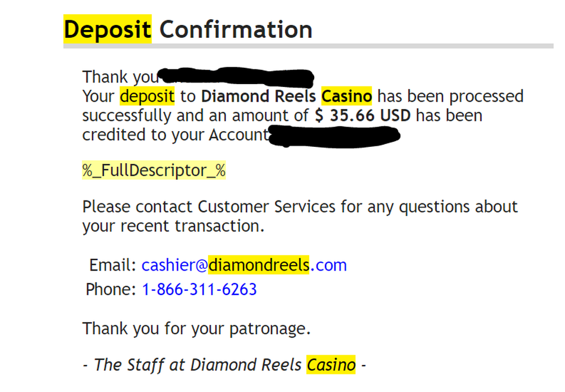
Task: Click the "Phone:" label
Action: pos(111,290)
